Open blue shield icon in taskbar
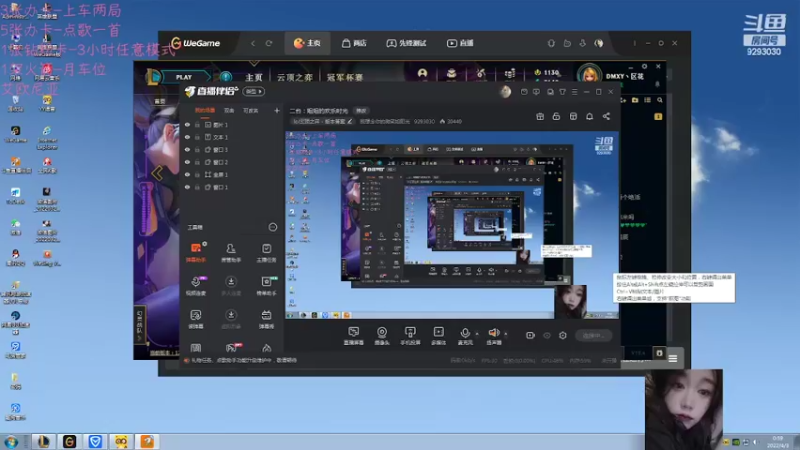This screenshot has height=450, width=800. click(95, 441)
